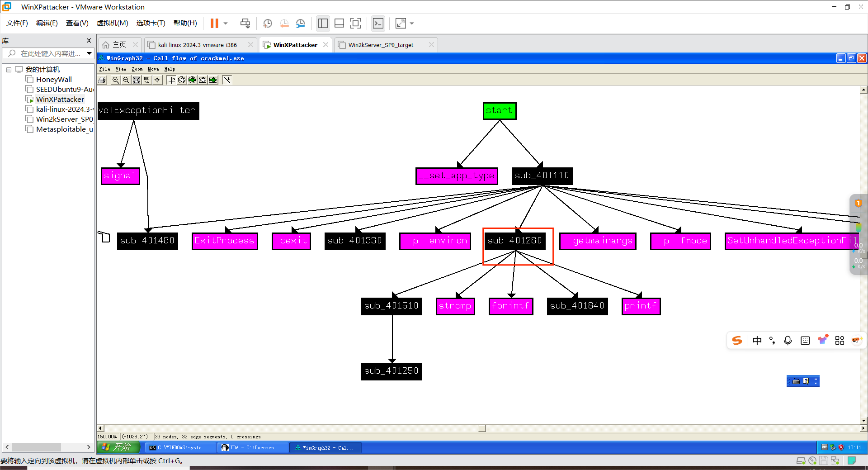Zoom out with WinGraph32 magnifier minus

(126, 80)
